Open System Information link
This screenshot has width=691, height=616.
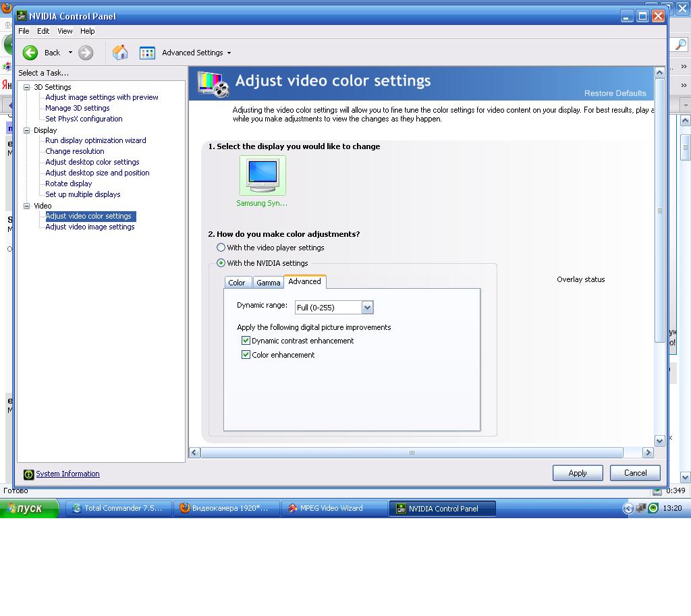pos(67,474)
